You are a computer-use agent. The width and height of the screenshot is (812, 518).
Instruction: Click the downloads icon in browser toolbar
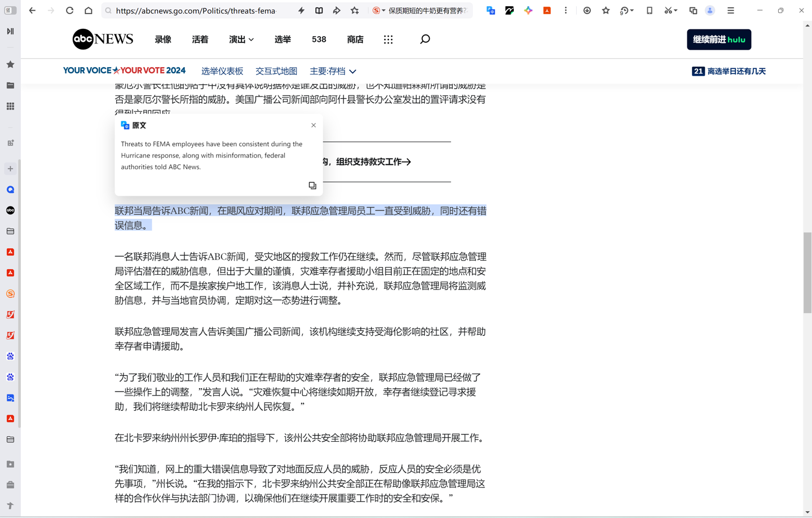click(x=587, y=11)
